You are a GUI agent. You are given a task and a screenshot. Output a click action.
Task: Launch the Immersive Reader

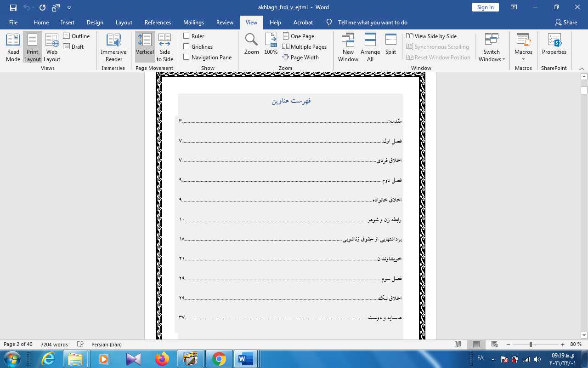tap(113, 47)
